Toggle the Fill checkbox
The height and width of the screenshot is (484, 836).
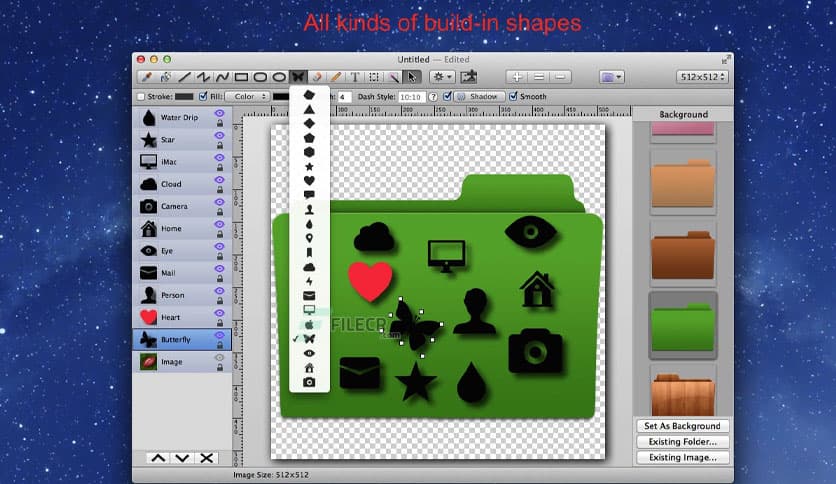pos(203,96)
